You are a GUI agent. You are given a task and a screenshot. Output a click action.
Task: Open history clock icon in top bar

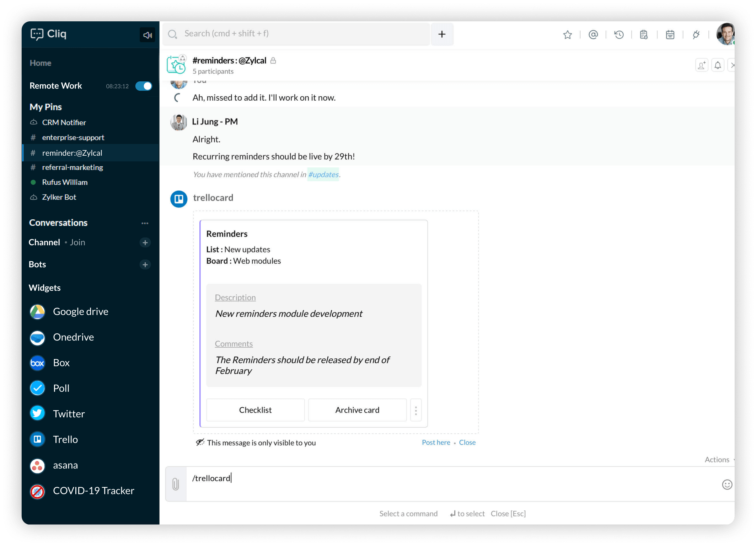(x=619, y=34)
